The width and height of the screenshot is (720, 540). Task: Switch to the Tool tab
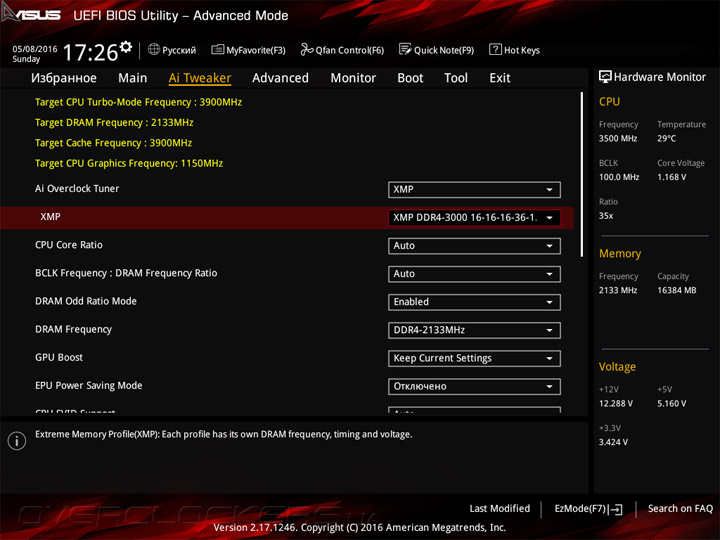(x=456, y=78)
